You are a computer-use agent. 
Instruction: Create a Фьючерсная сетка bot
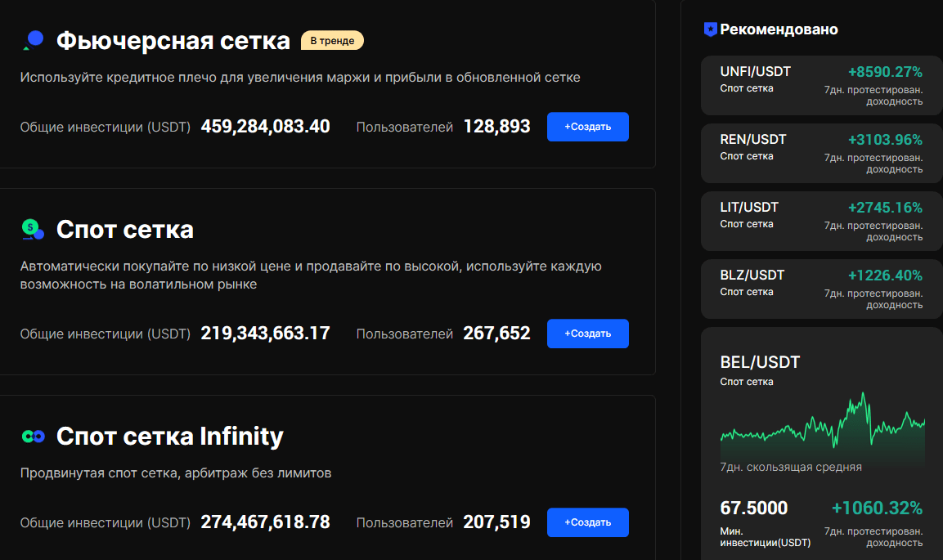pos(587,127)
